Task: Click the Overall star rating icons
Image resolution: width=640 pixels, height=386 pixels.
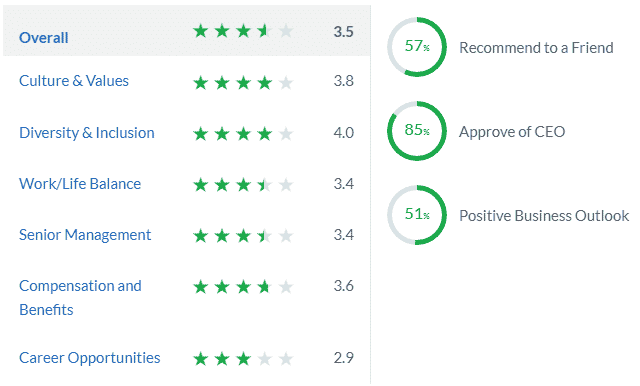Action: click(243, 31)
